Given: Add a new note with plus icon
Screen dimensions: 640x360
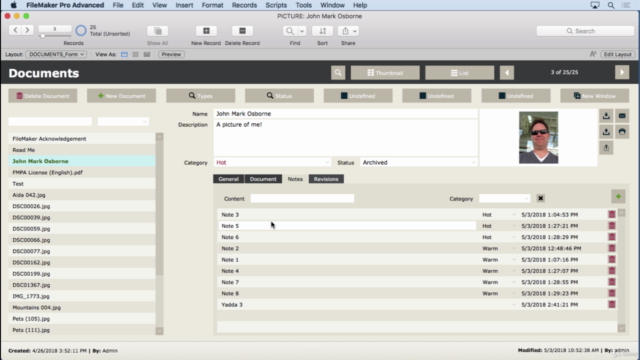Looking at the screenshot, I should (618, 197).
